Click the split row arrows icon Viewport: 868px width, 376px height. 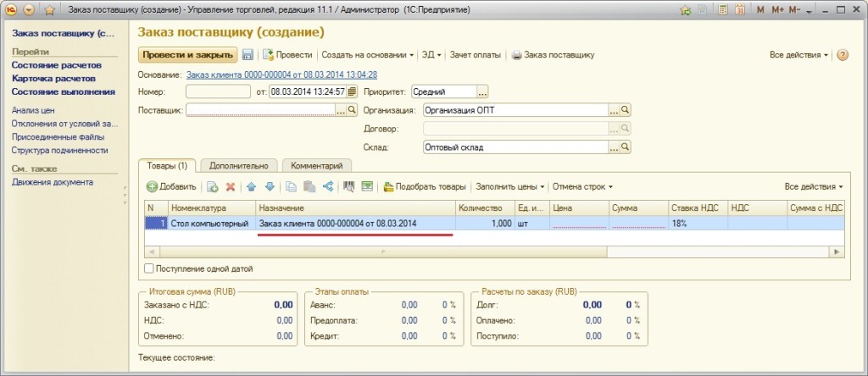click(x=328, y=187)
